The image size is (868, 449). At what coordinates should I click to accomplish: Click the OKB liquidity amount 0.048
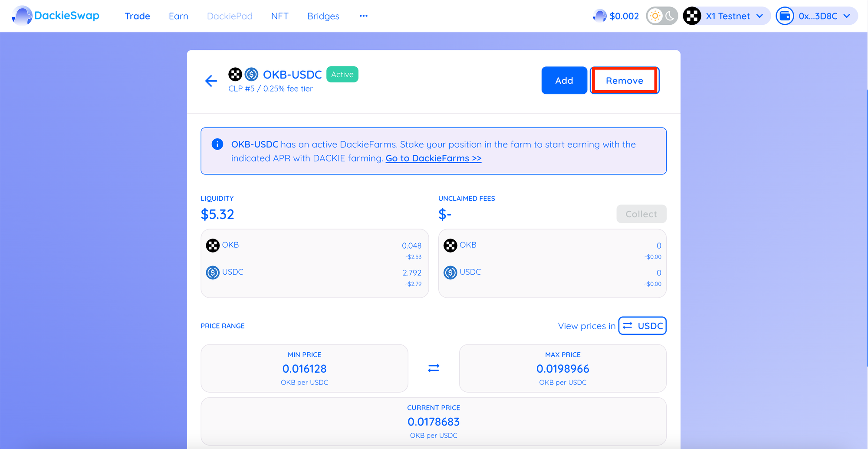pos(411,246)
